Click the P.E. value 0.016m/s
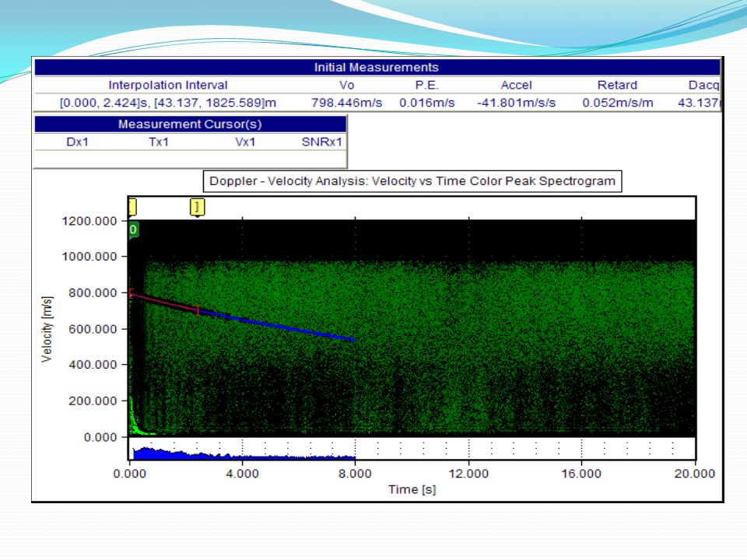The height and width of the screenshot is (560, 747). 427,103
